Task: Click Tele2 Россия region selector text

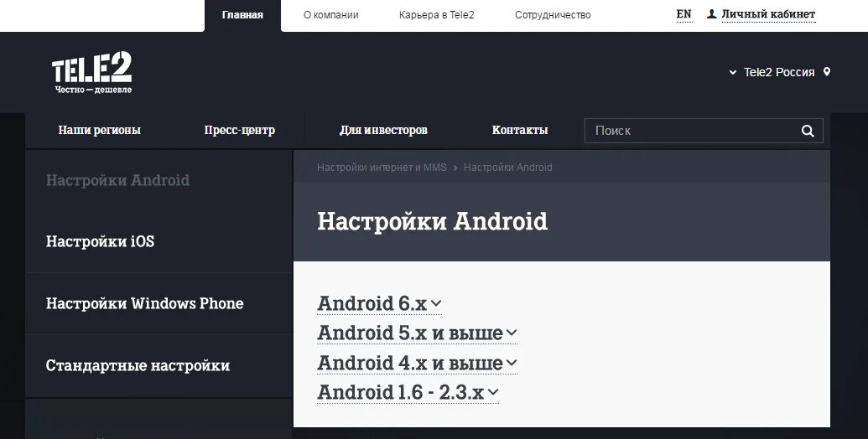Action: tap(779, 72)
